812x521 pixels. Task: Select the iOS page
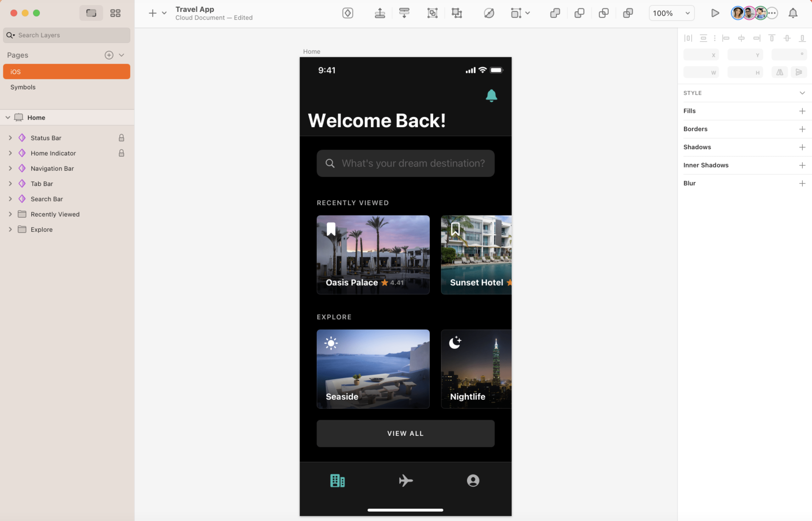[x=67, y=72]
